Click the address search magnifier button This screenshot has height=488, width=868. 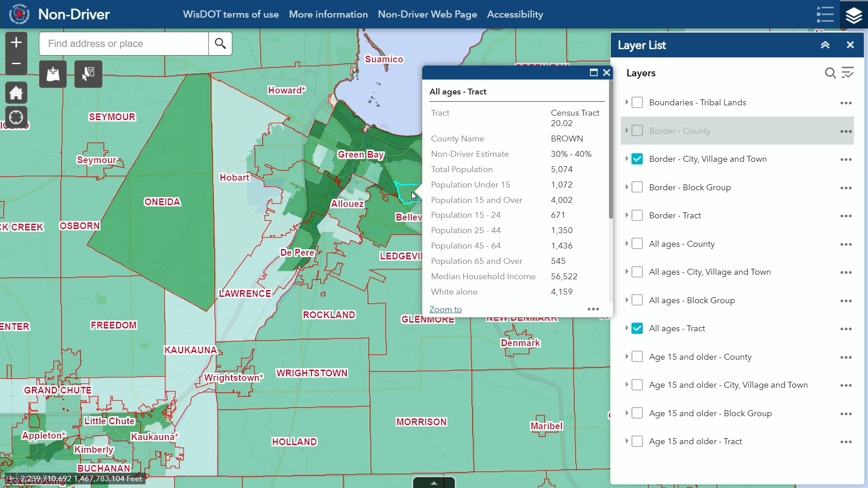coord(220,43)
